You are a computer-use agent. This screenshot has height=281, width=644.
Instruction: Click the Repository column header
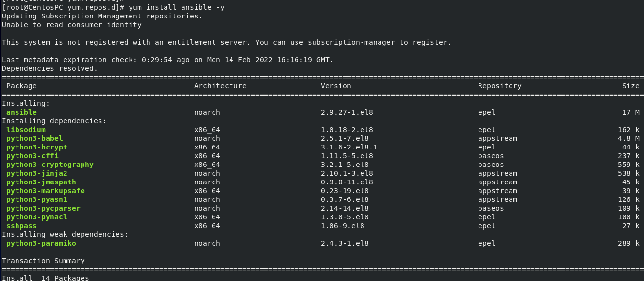pos(499,86)
